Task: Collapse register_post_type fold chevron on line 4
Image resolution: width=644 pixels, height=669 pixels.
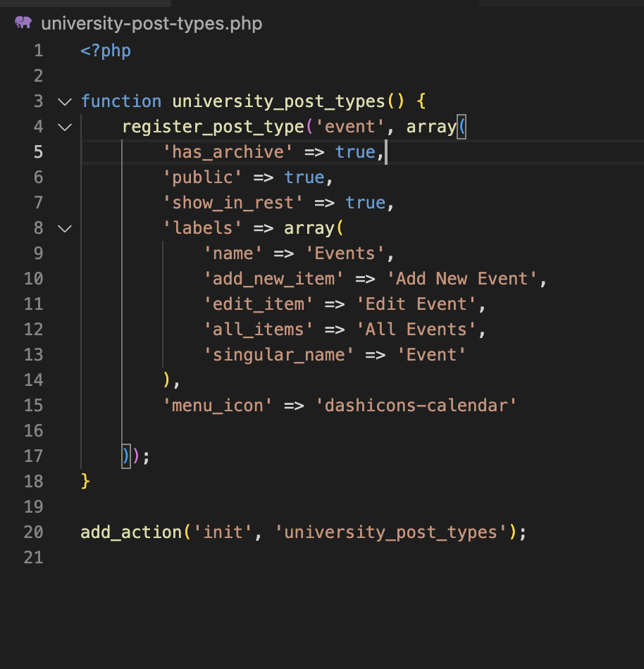Action: point(65,127)
